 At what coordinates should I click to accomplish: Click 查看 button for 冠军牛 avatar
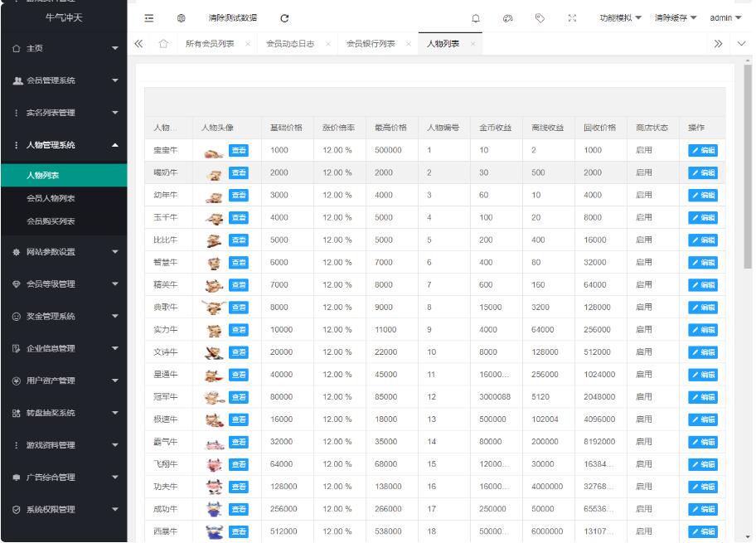[238, 396]
